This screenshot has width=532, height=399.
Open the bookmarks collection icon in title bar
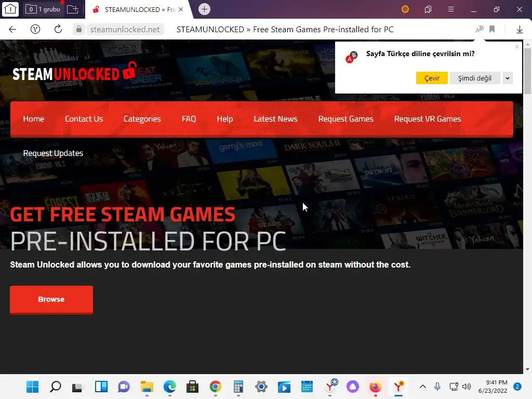pos(428,9)
